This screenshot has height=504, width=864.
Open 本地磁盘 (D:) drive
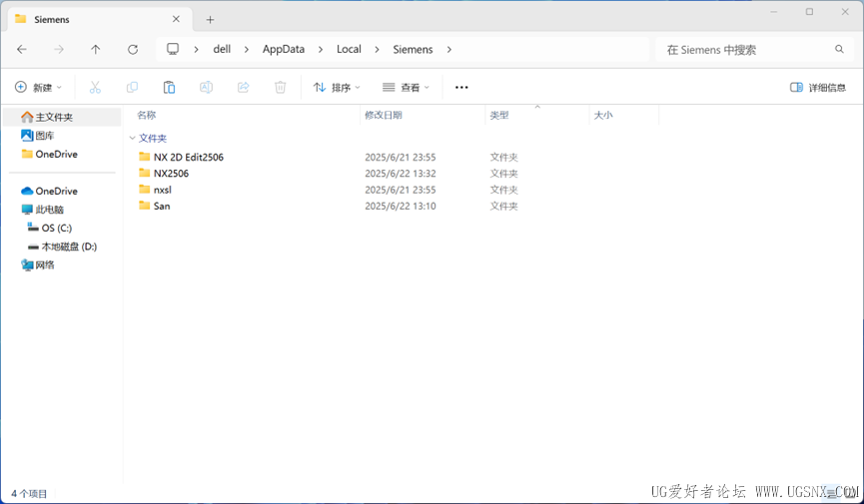pos(62,247)
